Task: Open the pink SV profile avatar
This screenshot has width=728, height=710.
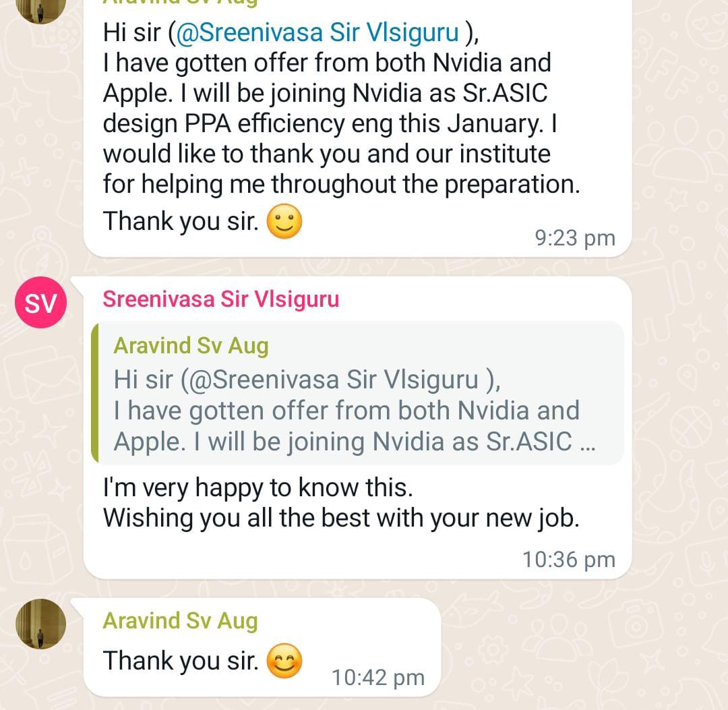Action: click(41, 302)
